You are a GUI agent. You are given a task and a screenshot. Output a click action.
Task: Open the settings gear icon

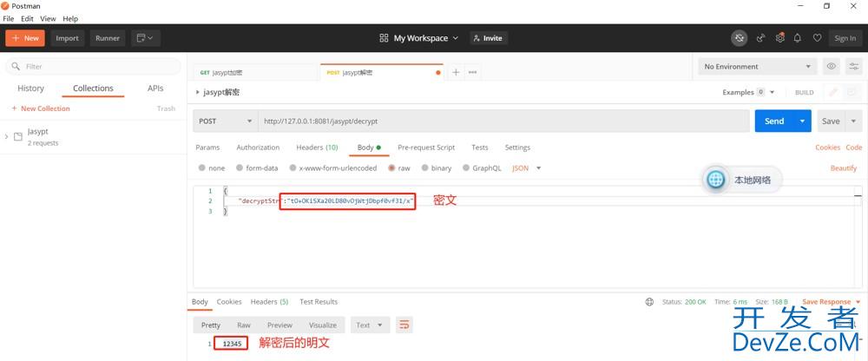point(780,38)
